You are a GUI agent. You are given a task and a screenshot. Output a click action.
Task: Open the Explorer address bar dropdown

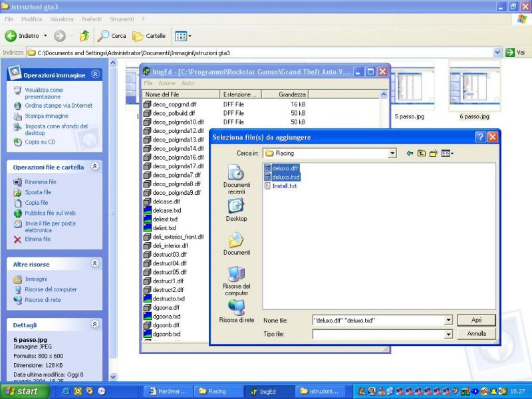point(497,53)
